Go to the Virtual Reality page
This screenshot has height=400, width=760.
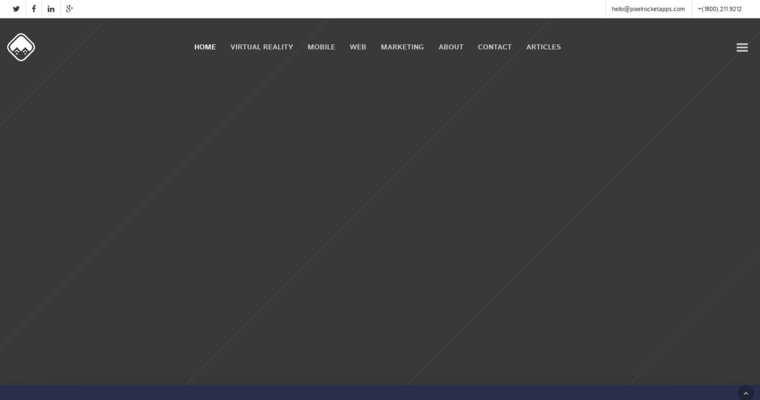pos(262,47)
